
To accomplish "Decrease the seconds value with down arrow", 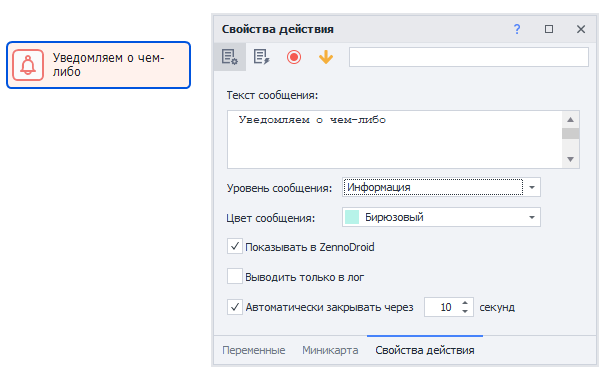I will 465,311.
